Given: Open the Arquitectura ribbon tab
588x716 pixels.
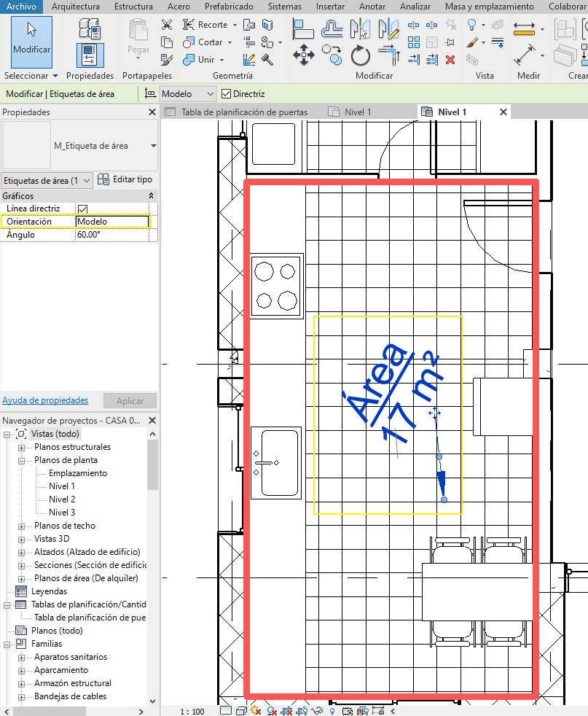Looking at the screenshot, I should point(76,7).
